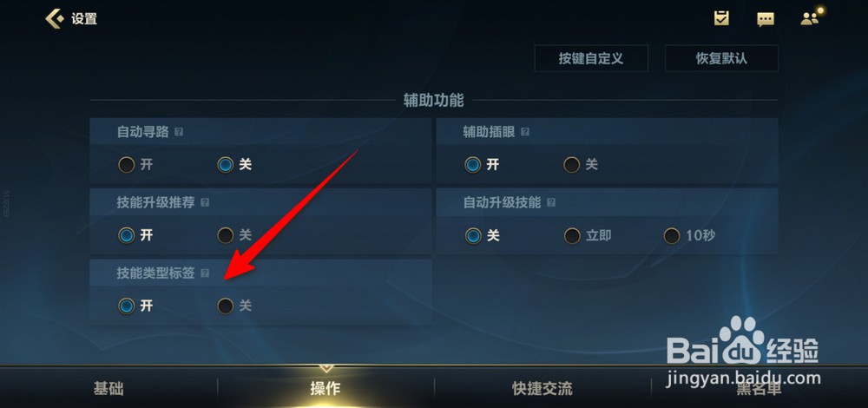Open the task checklist icon
The image size is (868, 408).
(x=720, y=18)
